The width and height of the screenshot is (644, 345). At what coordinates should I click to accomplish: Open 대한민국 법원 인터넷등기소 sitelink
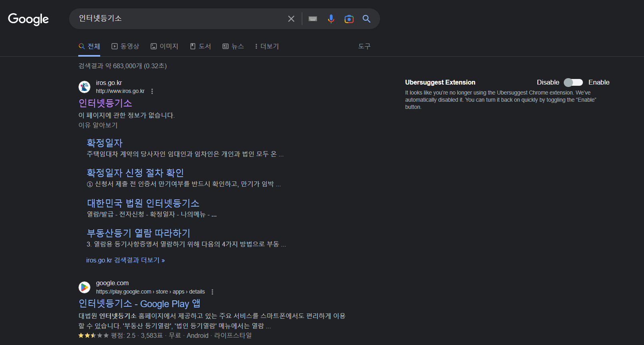click(x=143, y=203)
